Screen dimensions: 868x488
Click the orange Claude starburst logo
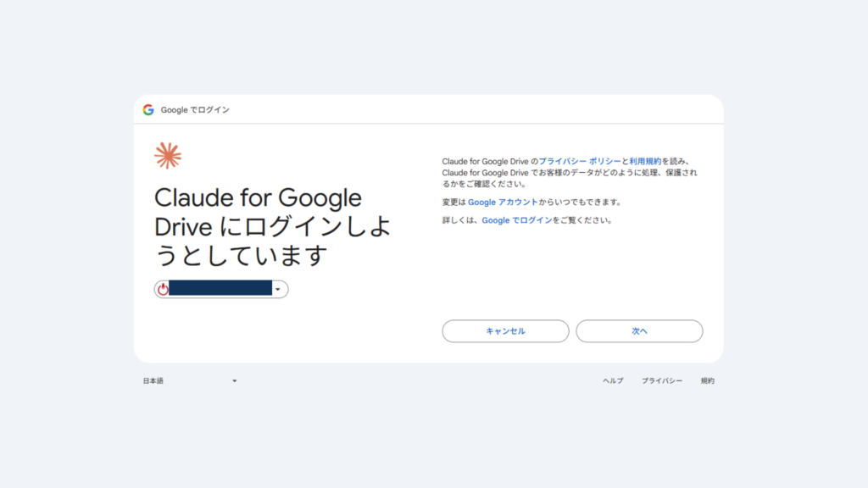168,156
